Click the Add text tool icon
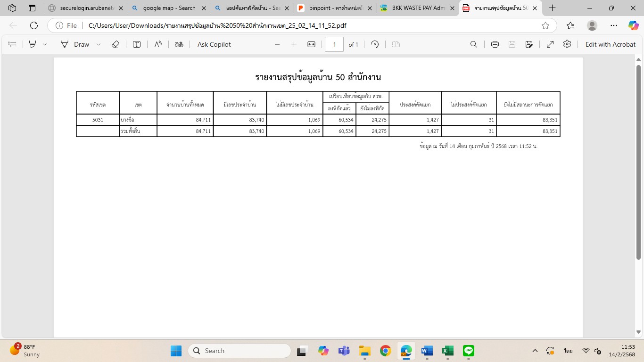Viewport: 644px width, 362px height. pyautogui.click(x=137, y=44)
